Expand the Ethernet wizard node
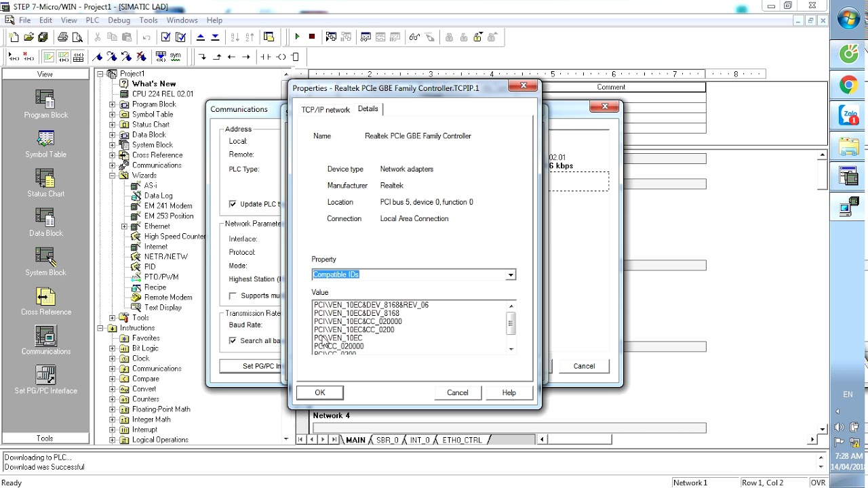The height and width of the screenshot is (488, 868). (x=125, y=226)
